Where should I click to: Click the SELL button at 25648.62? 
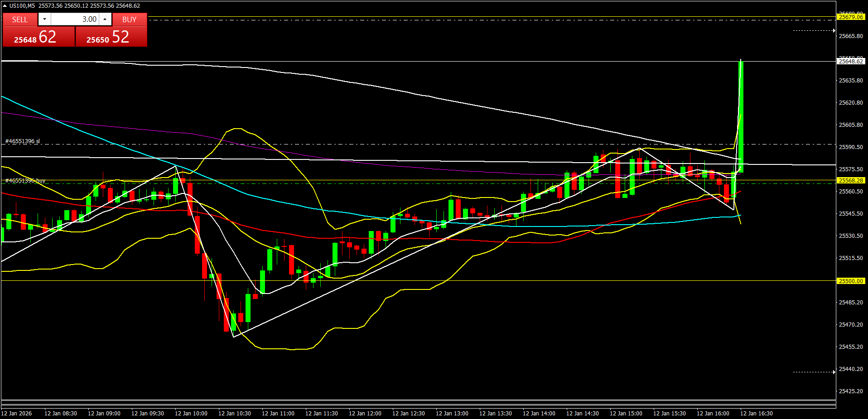[x=39, y=36]
